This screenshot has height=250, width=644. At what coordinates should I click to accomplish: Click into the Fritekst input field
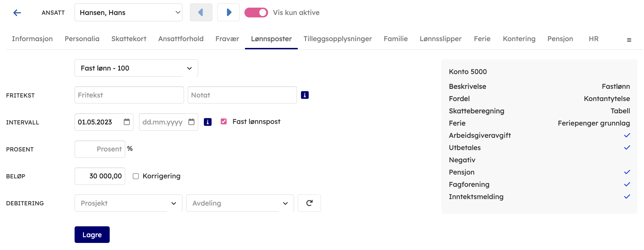click(129, 95)
